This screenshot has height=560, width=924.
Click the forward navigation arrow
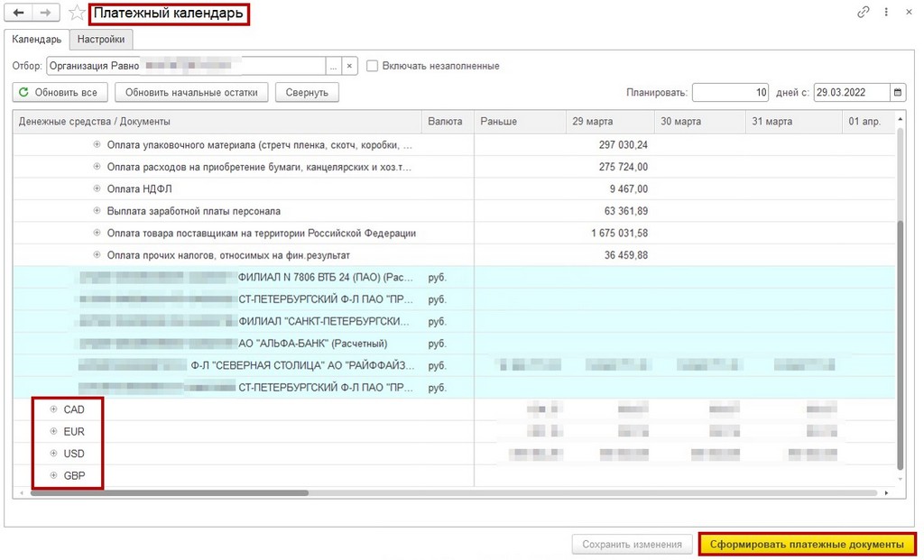click(x=45, y=13)
